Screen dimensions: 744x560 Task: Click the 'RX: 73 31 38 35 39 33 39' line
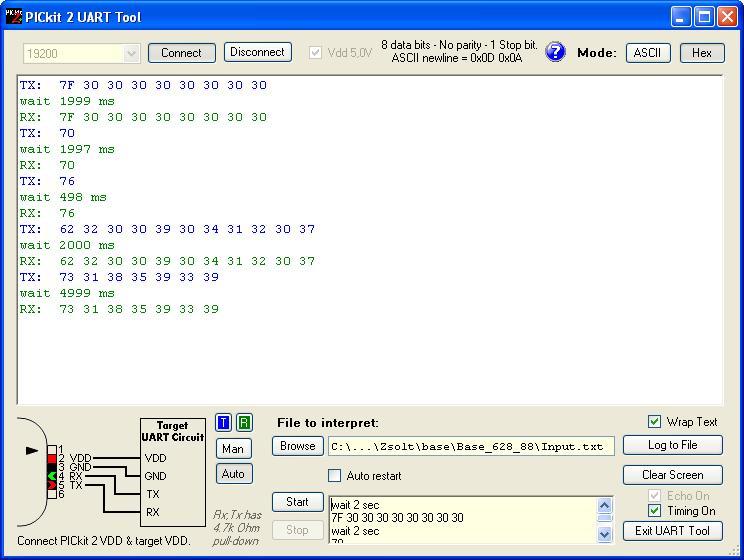(x=119, y=309)
